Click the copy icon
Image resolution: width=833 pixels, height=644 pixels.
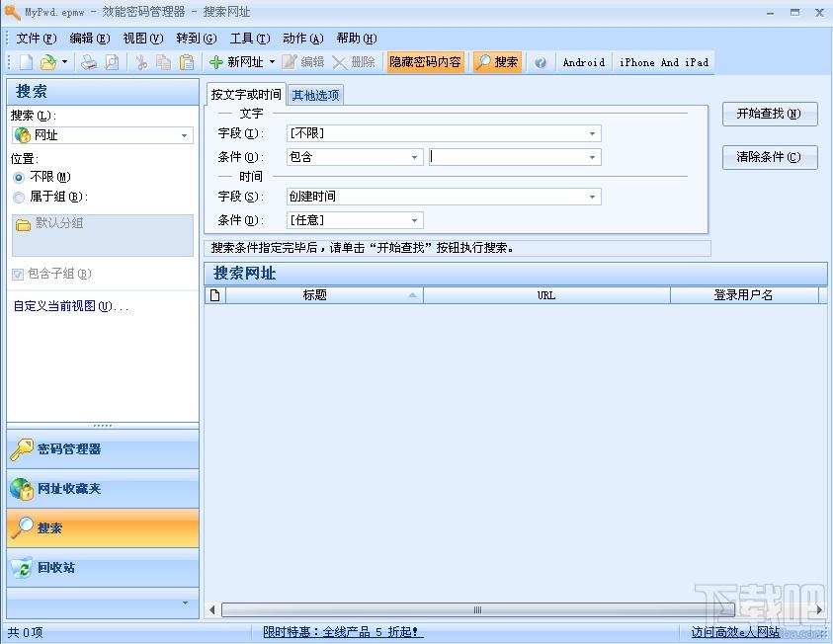(x=164, y=62)
